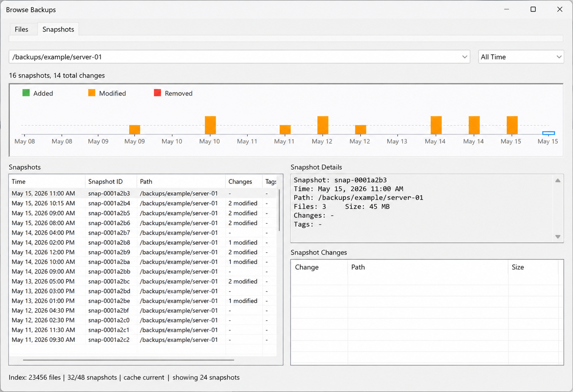Click the '16 snapshots, 14 total changes' summary
573x392 pixels.
(x=57, y=76)
